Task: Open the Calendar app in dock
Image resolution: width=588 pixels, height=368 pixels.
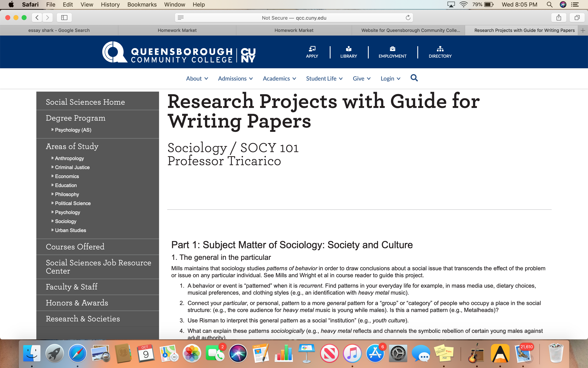Action: 146,353
